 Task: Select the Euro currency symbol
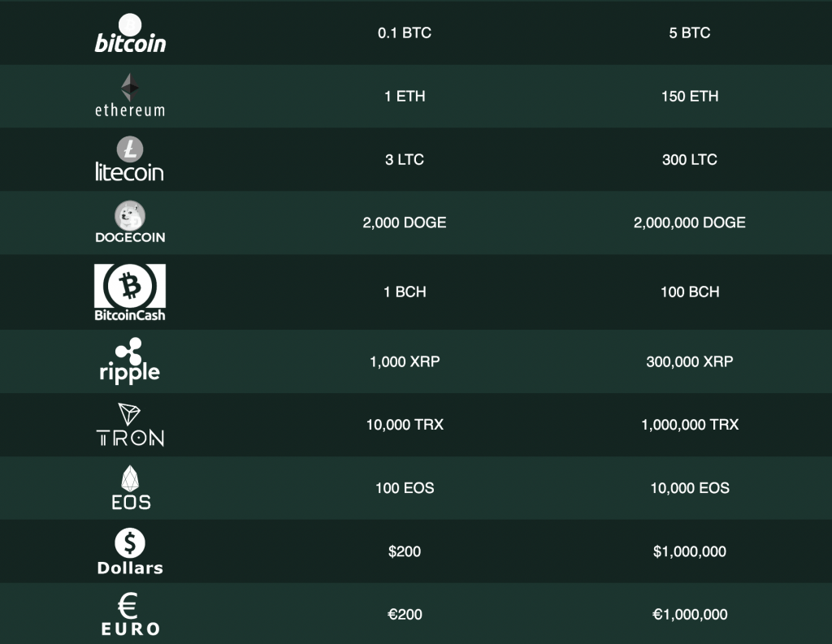(128, 606)
